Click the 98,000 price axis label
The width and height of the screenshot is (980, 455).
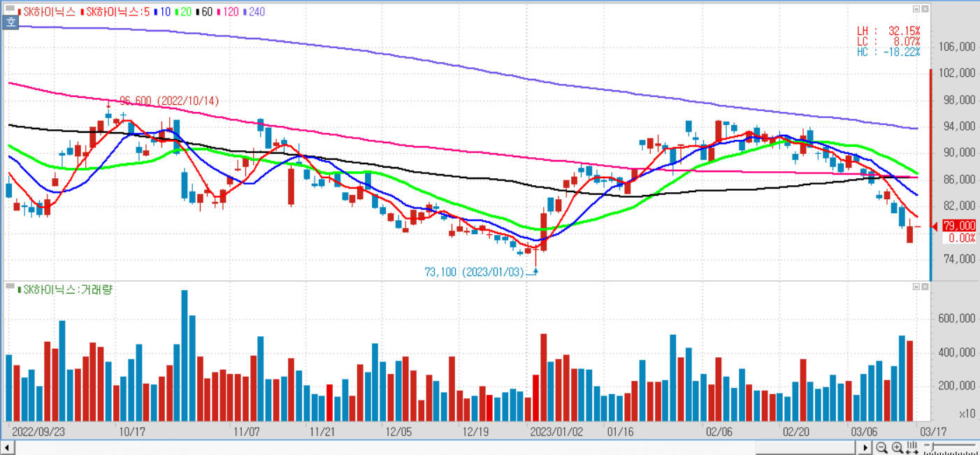[x=960, y=100]
